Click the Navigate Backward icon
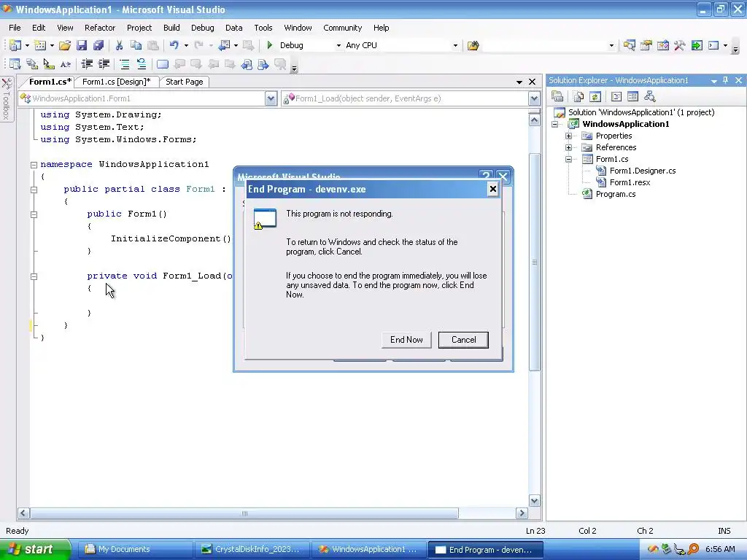747x560 pixels. [x=224, y=45]
